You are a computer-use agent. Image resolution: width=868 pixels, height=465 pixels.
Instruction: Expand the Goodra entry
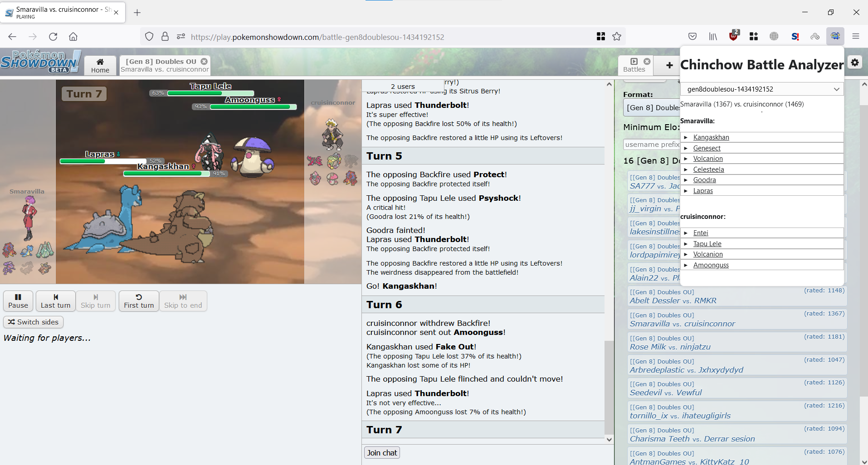(x=762, y=180)
